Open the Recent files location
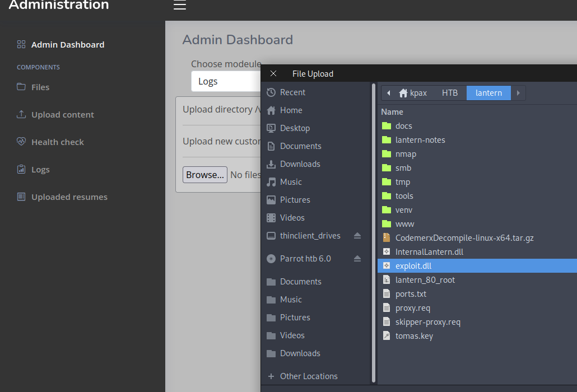 click(292, 92)
